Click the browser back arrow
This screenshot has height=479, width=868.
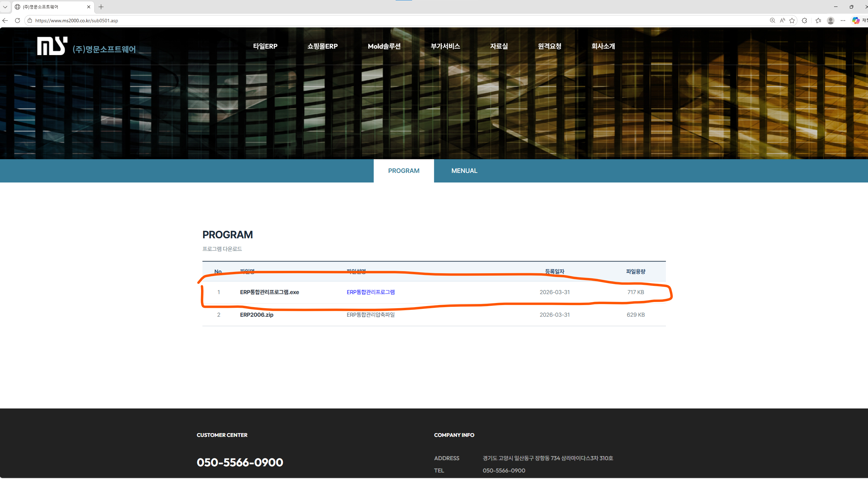[x=5, y=21]
